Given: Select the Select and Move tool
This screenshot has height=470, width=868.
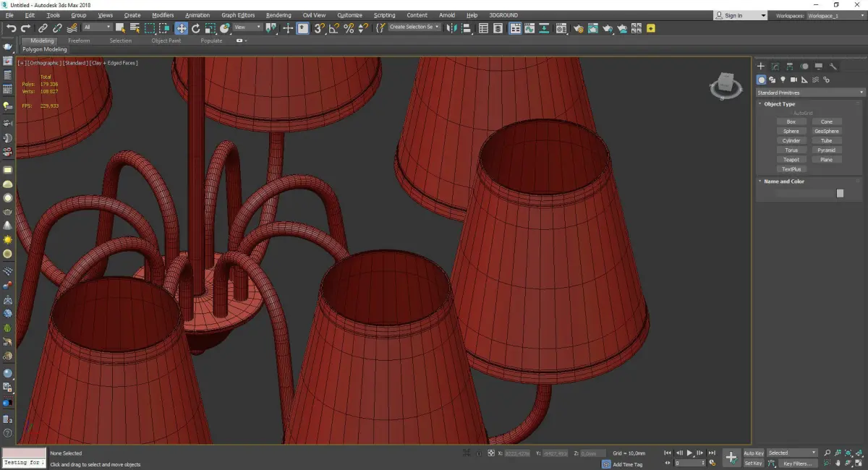Looking at the screenshot, I should pos(181,28).
